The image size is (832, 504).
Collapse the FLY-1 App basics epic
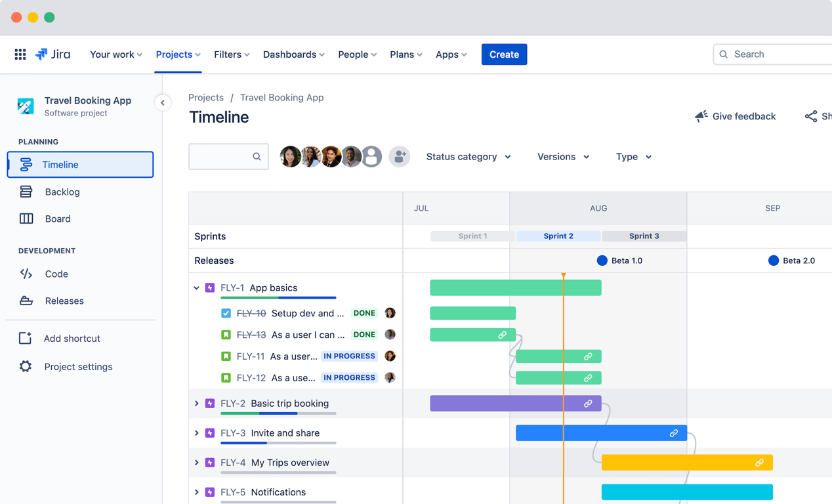197,287
